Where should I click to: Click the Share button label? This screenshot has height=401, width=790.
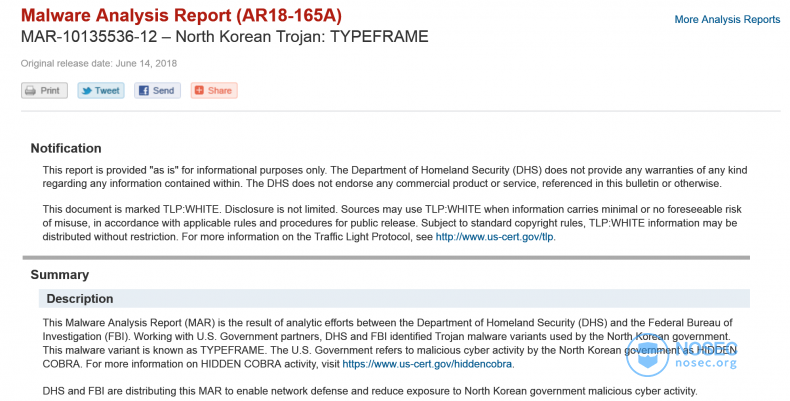220,91
